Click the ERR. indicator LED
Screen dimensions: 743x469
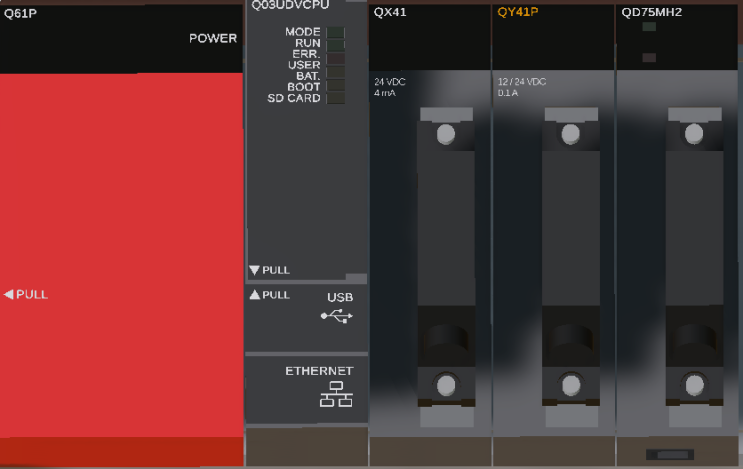[335, 58]
